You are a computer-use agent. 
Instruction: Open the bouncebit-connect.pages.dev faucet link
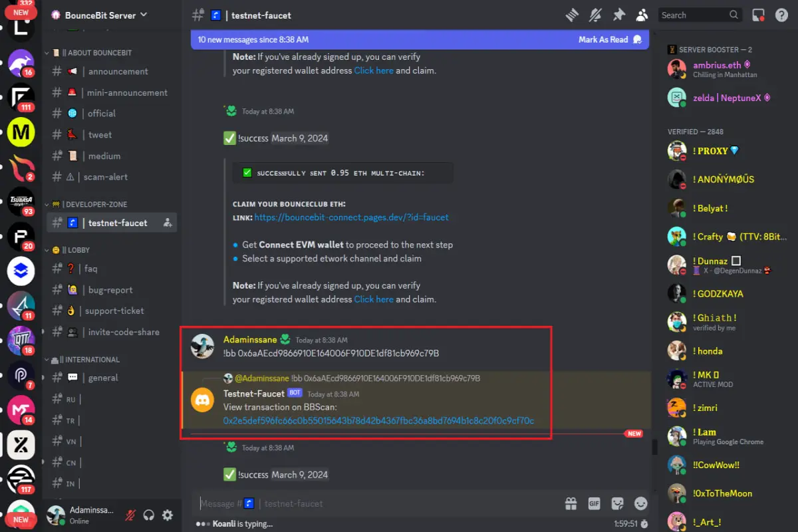[x=351, y=217]
